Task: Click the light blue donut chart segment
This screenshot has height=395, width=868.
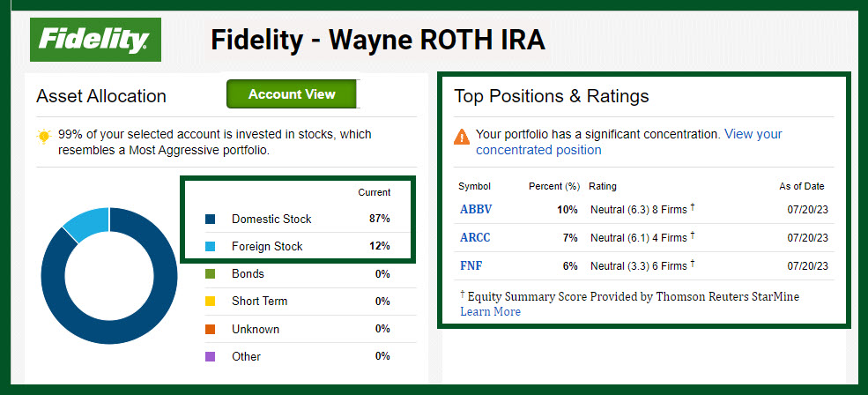Action: click(85, 223)
